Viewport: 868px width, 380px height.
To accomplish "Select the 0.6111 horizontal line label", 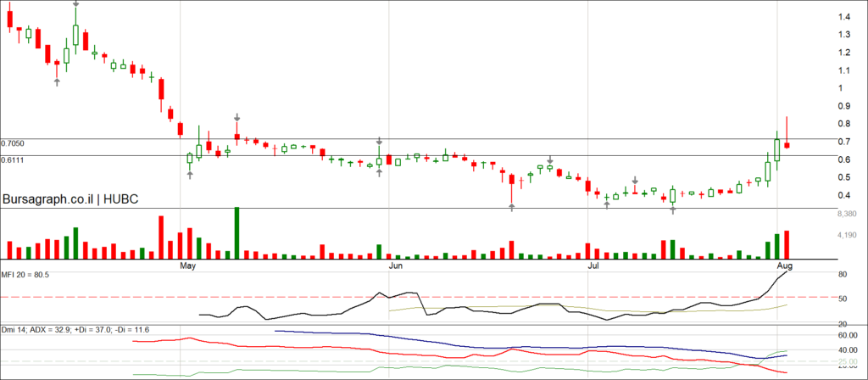I will tap(12, 159).
